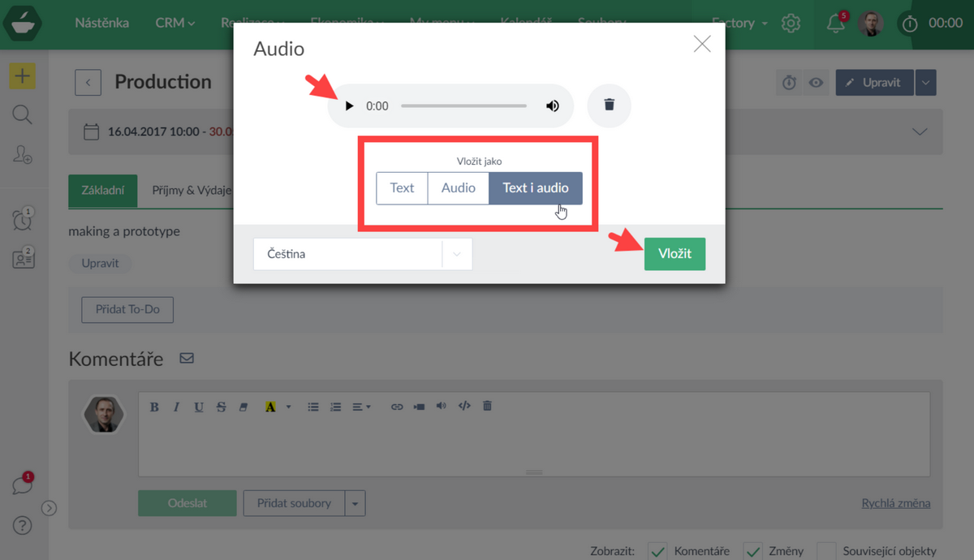Open the settings gear icon

click(x=791, y=24)
